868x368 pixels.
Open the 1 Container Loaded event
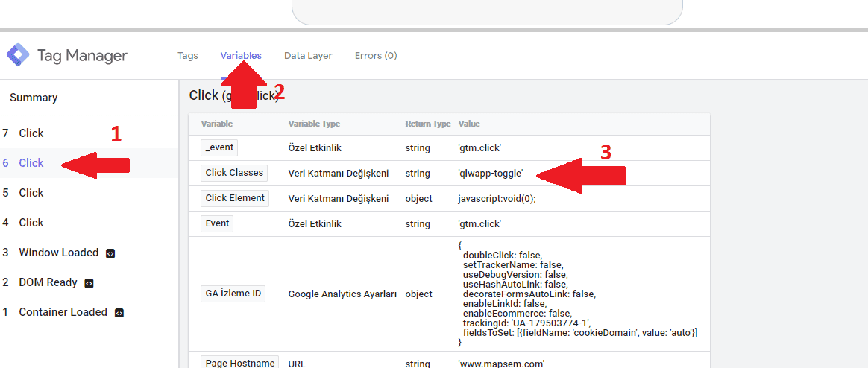pyautogui.click(x=63, y=312)
